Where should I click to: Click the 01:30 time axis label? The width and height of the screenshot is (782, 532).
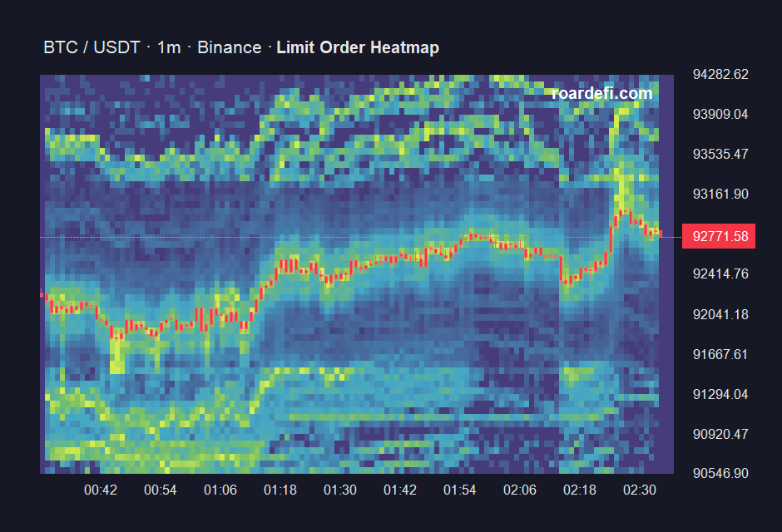340,490
